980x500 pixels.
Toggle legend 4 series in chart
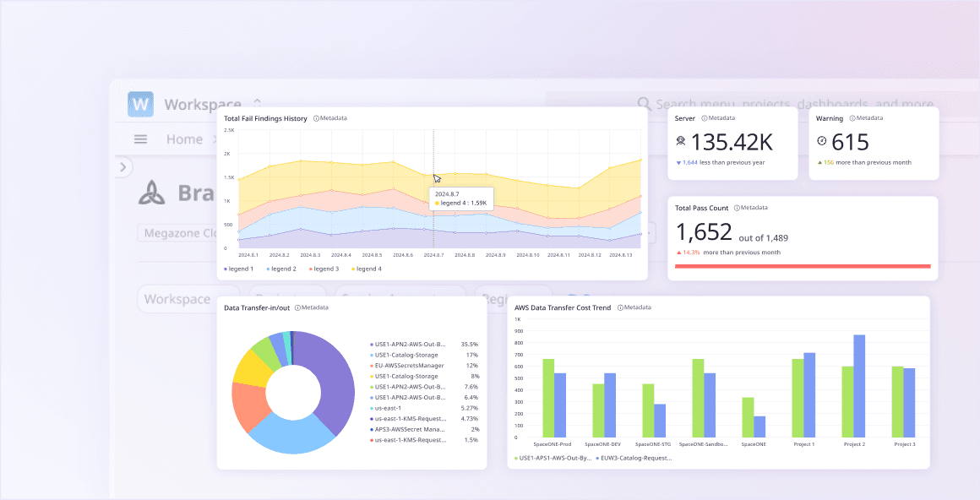point(367,269)
